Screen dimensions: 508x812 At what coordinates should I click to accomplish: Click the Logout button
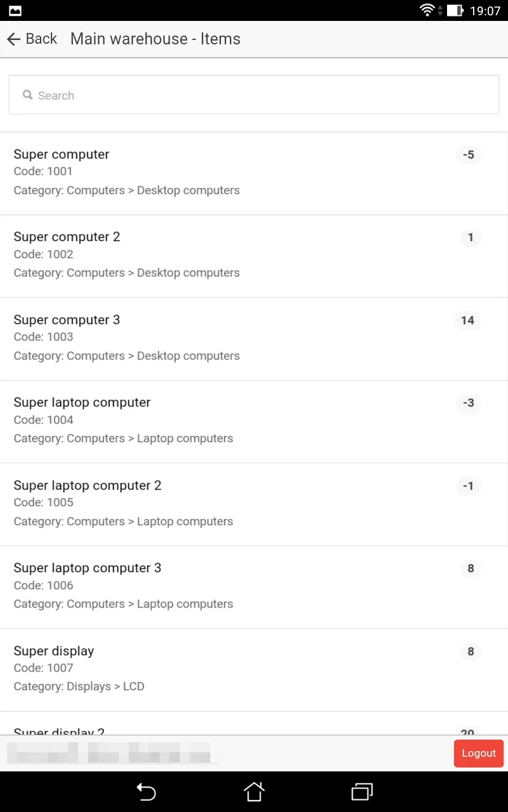[x=478, y=753]
